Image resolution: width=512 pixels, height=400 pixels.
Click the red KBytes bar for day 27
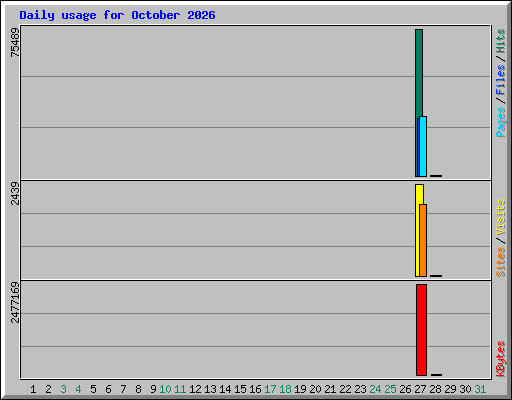pos(421,330)
